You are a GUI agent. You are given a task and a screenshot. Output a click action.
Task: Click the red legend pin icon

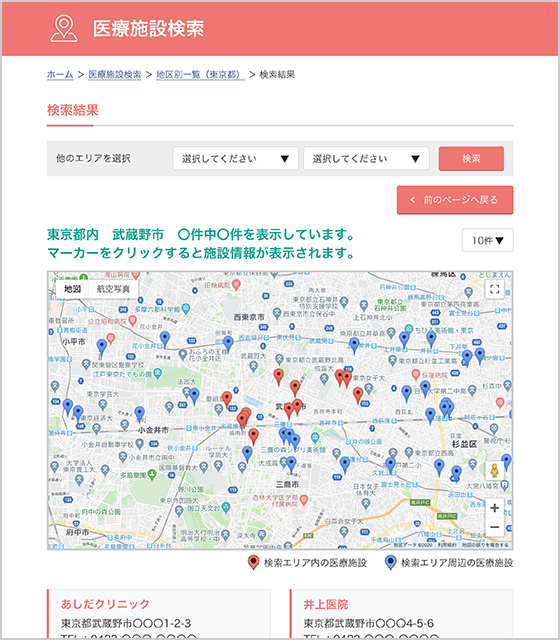[253, 562]
